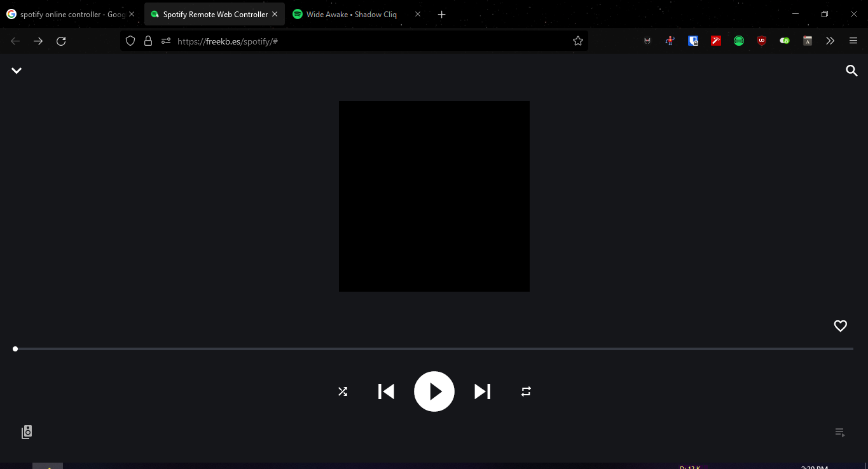Viewport: 868px width, 469px height.
Task: Click the song progress slider handle
Action: pos(15,349)
